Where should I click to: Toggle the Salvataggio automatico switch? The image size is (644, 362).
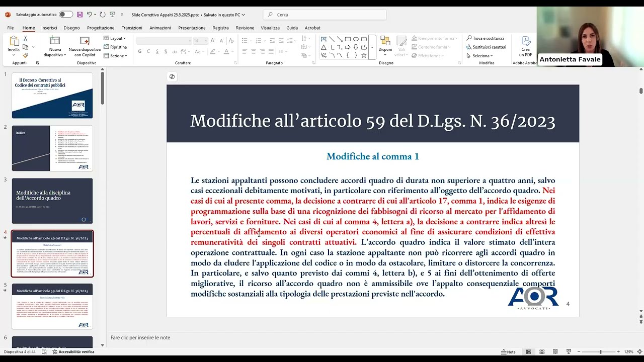click(x=65, y=15)
